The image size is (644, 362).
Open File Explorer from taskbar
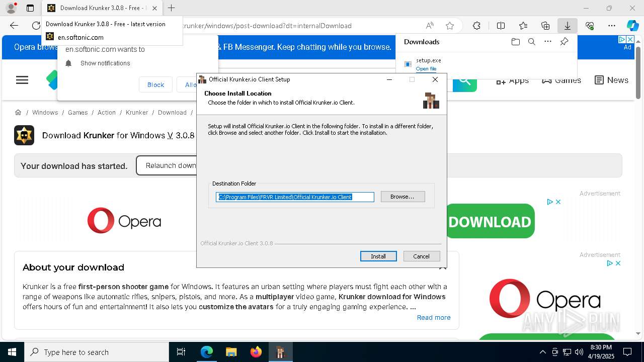(231, 352)
